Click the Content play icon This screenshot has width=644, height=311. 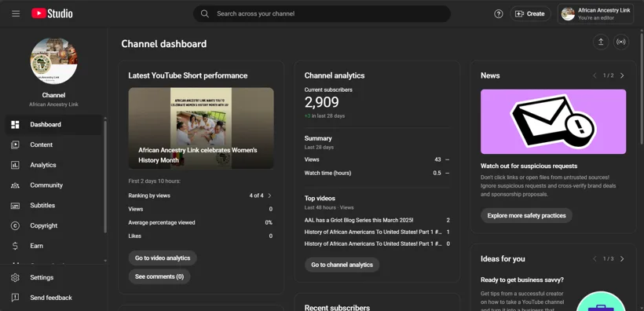click(x=15, y=145)
